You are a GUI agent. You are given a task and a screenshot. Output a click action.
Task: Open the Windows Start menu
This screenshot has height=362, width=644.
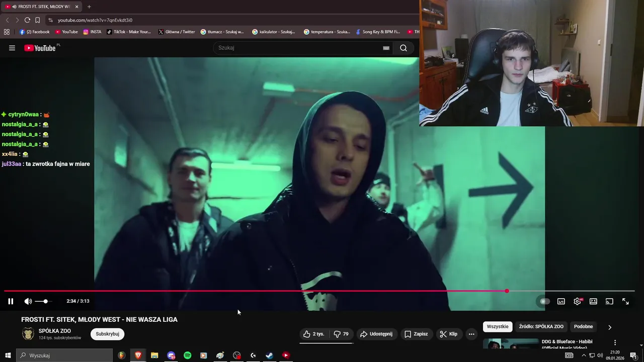[8, 355]
